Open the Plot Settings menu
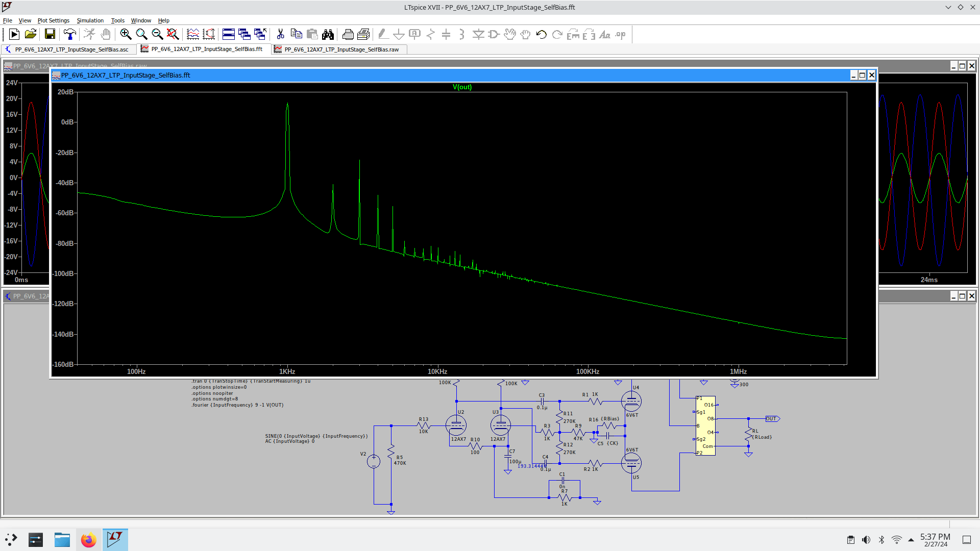Screen dimensions: 980x551 (x=54, y=20)
